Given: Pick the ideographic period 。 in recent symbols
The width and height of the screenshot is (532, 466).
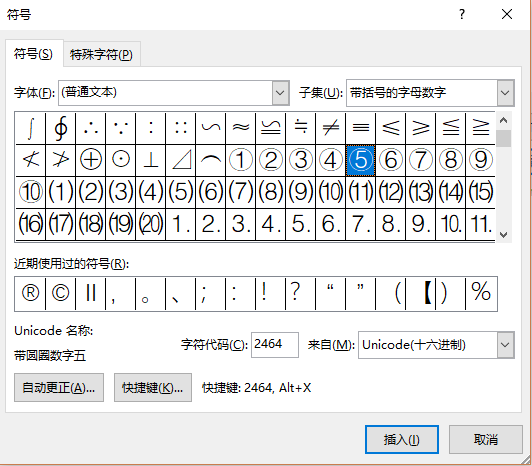Looking at the screenshot, I should click(151, 293).
